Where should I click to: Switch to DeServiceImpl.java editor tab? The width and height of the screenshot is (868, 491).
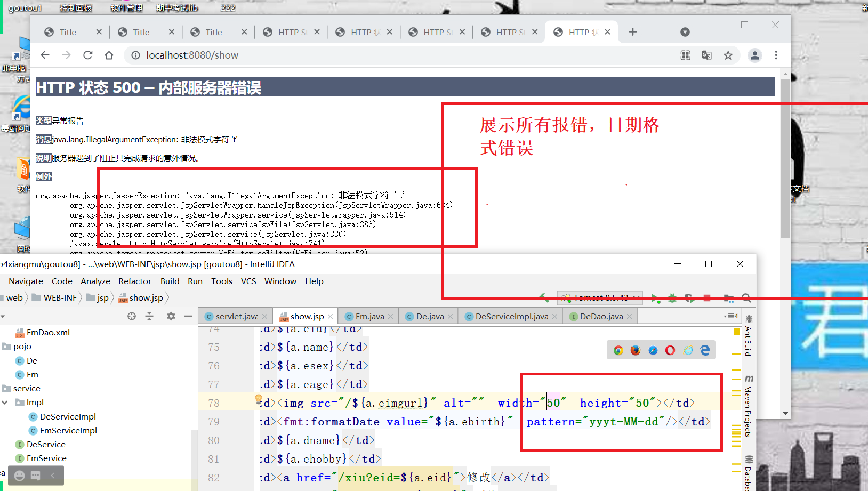tap(511, 316)
